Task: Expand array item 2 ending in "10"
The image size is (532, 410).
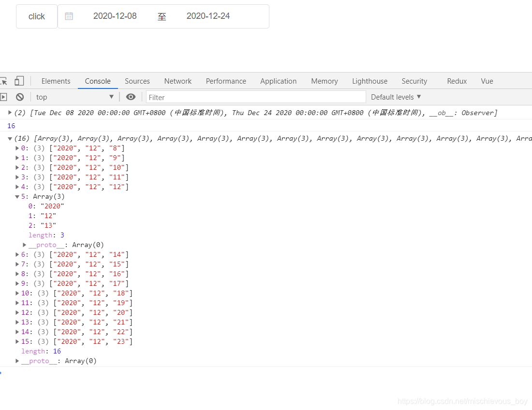Action: pyautogui.click(x=17, y=167)
